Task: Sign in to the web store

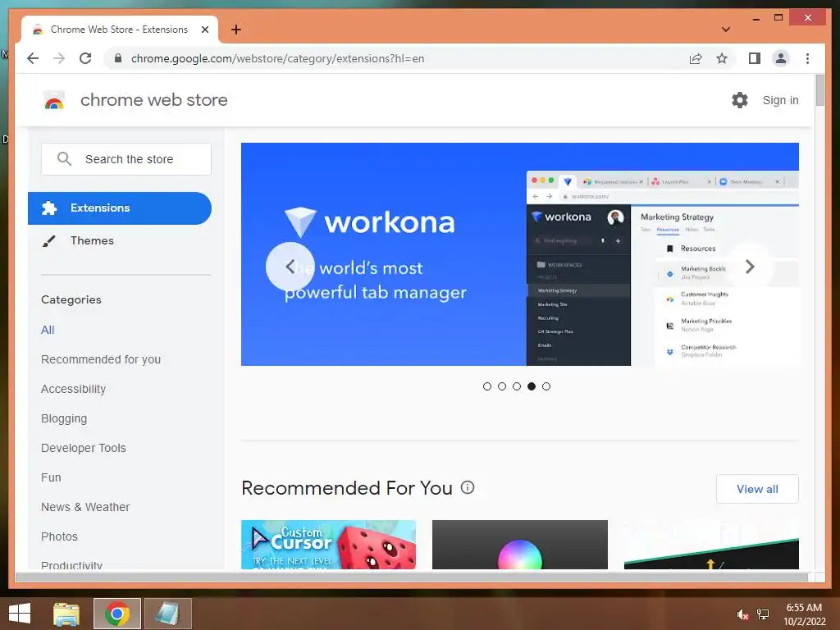Action: pyautogui.click(x=781, y=100)
